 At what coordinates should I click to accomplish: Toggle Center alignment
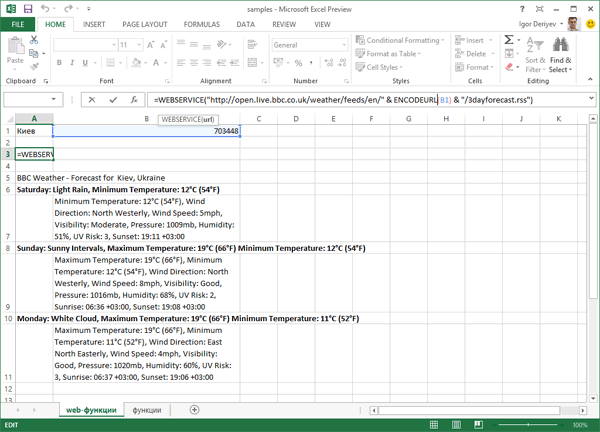(x=194, y=63)
